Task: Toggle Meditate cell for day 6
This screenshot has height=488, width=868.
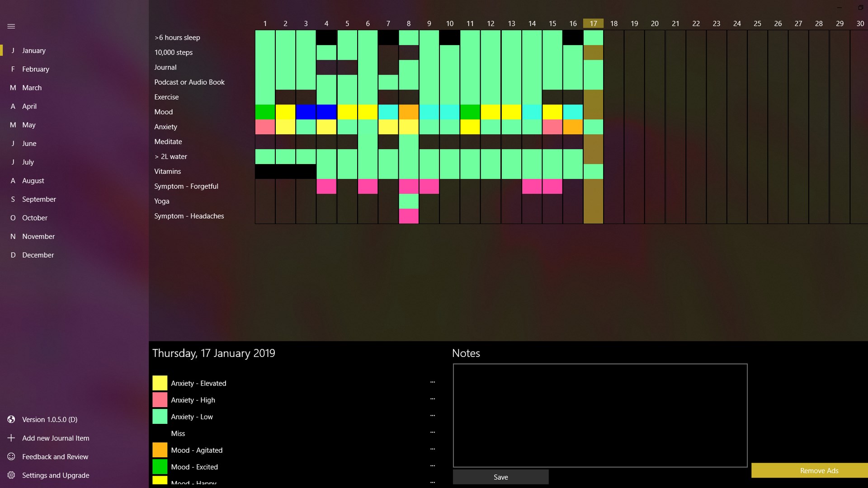Action: point(368,141)
